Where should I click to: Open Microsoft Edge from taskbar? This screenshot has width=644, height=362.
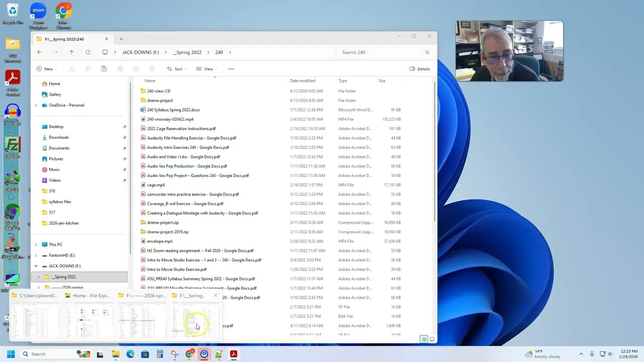[x=130, y=354]
